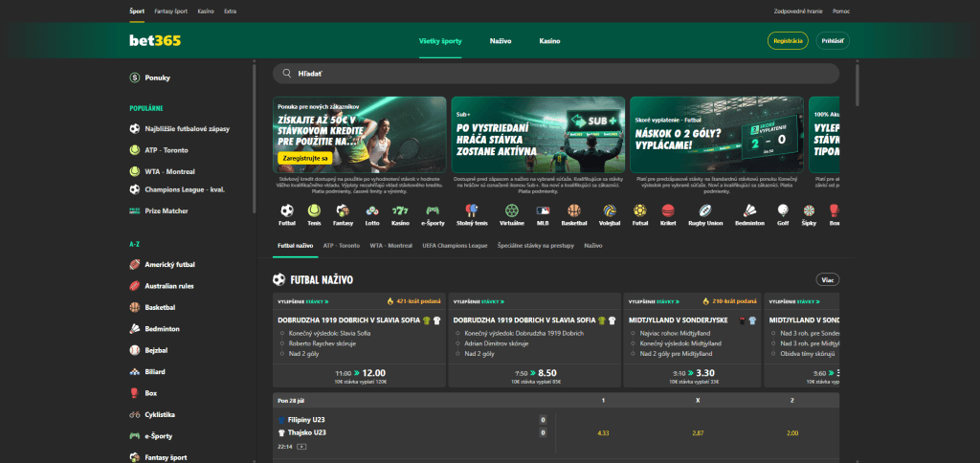Screen dimensions: 980x463
Task: Open the Pomoc link
Action: tap(841, 11)
